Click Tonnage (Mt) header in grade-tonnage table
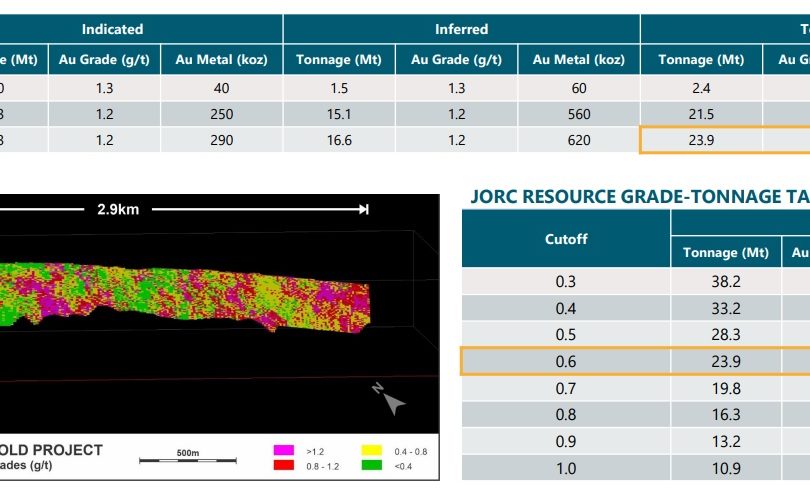The width and height of the screenshot is (810, 489). click(x=726, y=253)
